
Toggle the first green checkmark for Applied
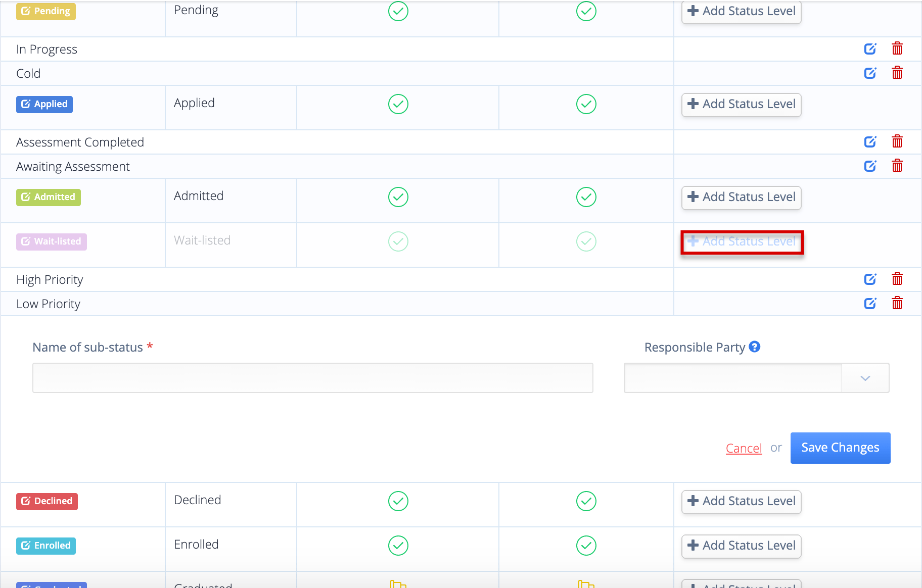click(x=398, y=104)
